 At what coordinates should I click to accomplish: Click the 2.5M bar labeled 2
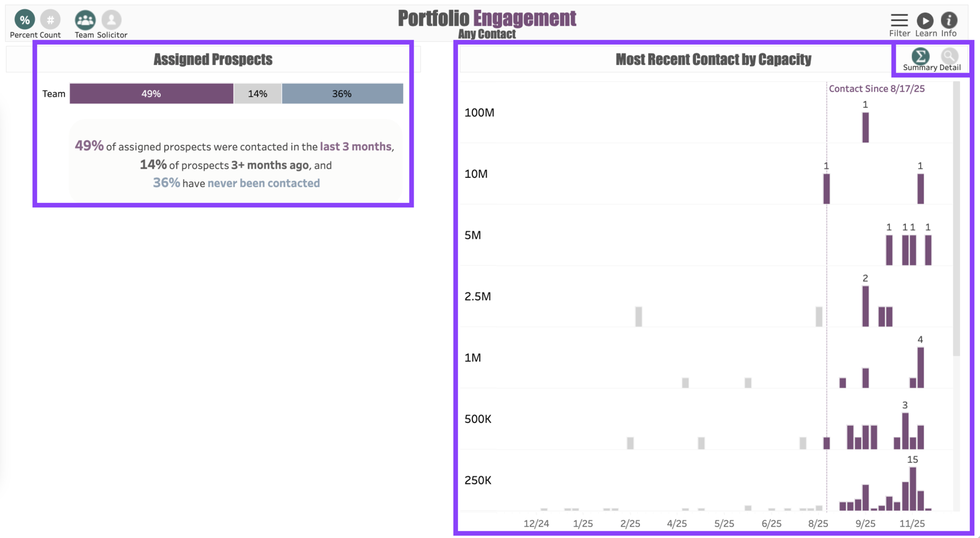click(x=865, y=306)
